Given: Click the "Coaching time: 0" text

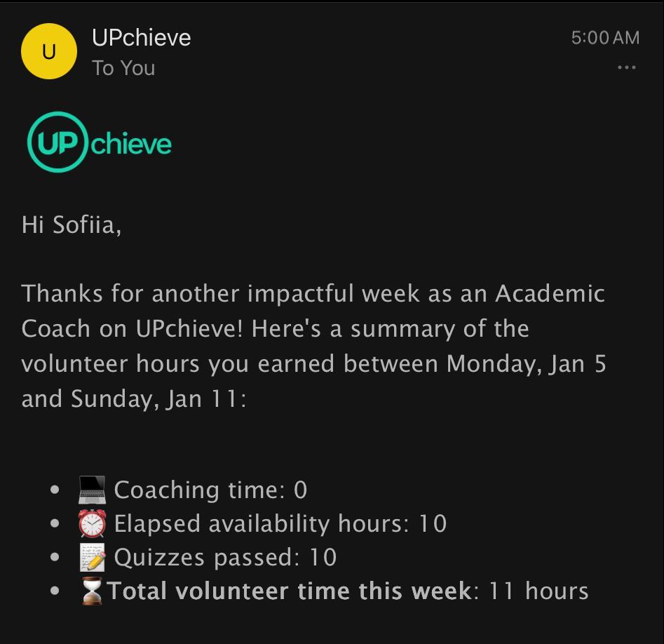Looking at the screenshot, I should tap(210, 490).
